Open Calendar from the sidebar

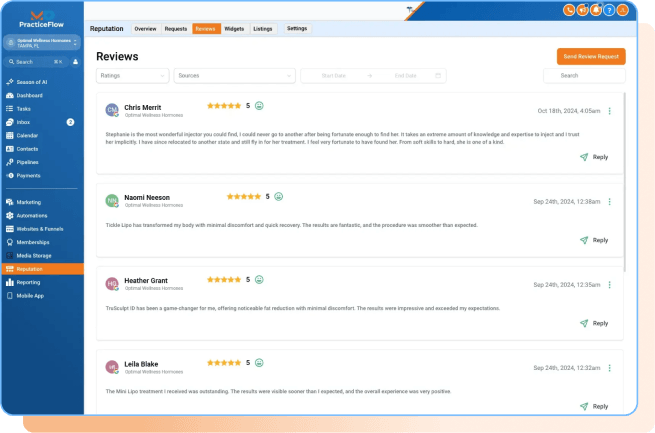[27, 134]
